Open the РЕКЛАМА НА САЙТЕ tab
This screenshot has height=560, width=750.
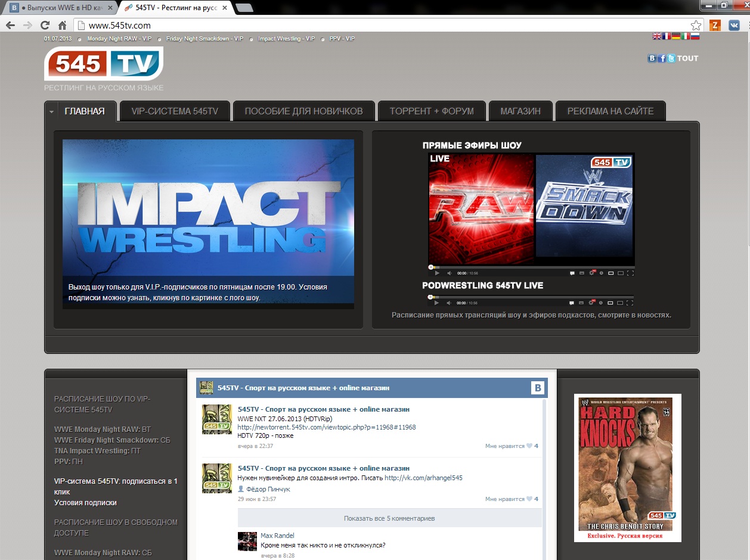[610, 111]
